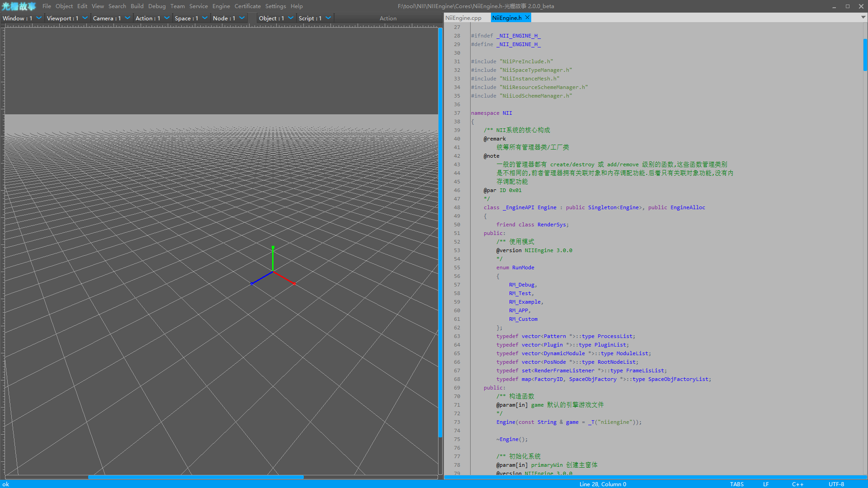Click the LF line ending status entry
868x488 pixels.
click(766, 484)
